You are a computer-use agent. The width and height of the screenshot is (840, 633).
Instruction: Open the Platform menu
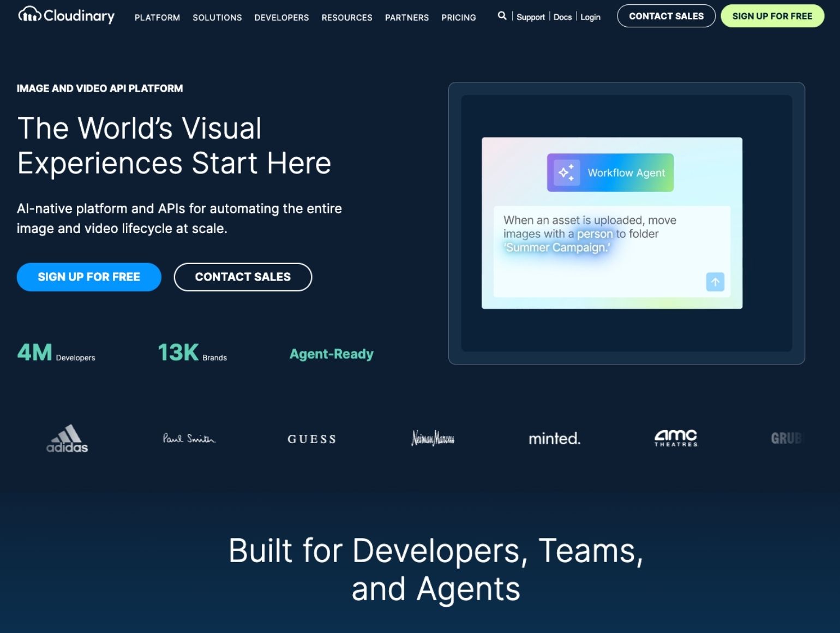coord(157,17)
